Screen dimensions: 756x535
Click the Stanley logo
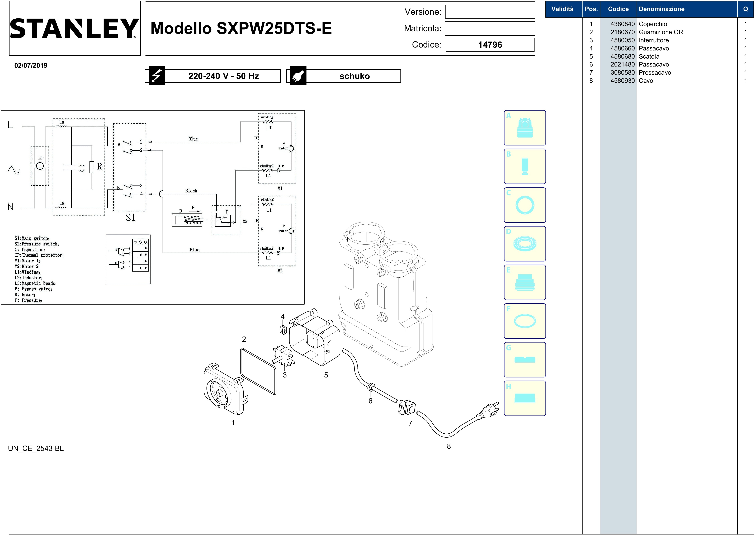point(75,28)
